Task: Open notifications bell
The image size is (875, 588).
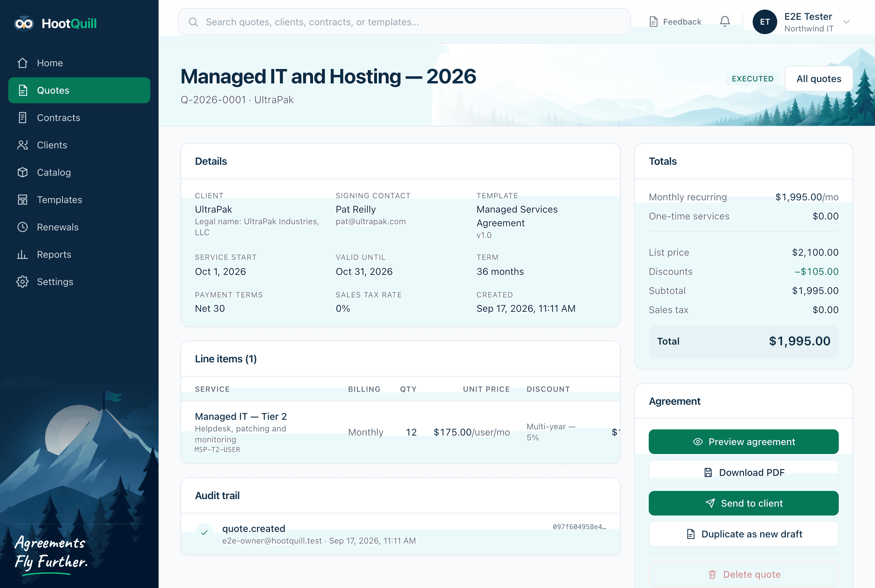Action: [x=725, y=22]
